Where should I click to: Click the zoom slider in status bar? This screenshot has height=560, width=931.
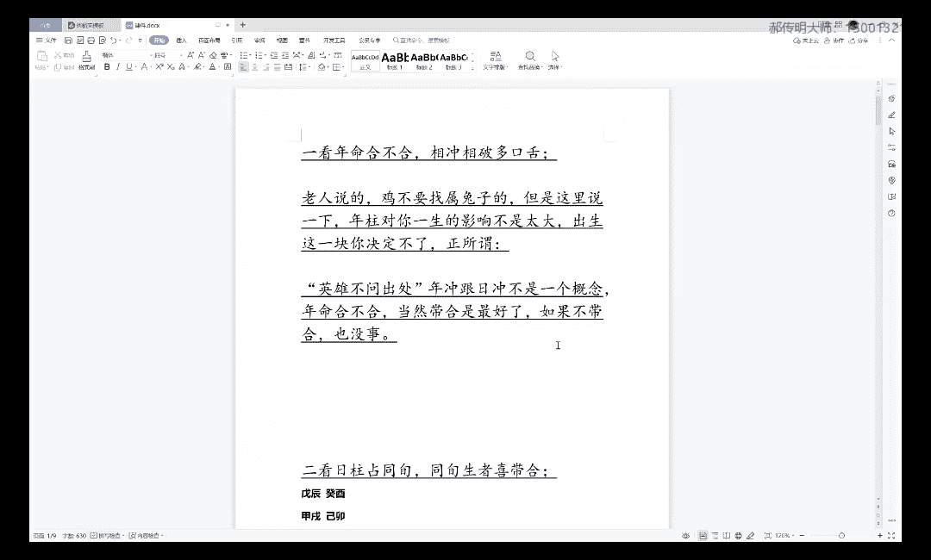tap(841, 536)
